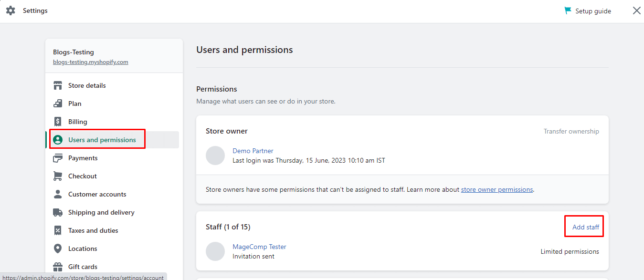
Task: Click the Payments credit card icon
Action: coord(57,157)
